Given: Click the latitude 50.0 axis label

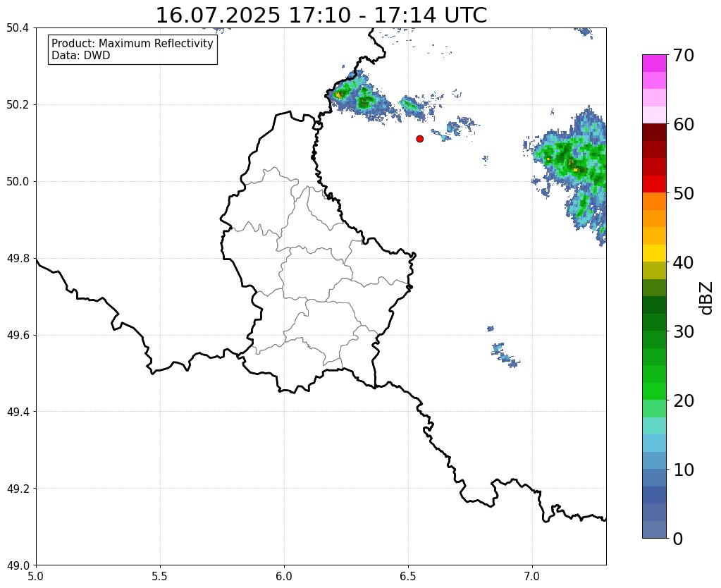Looking at the screenshot, I should pyautogui.click(x=18, y=182).
